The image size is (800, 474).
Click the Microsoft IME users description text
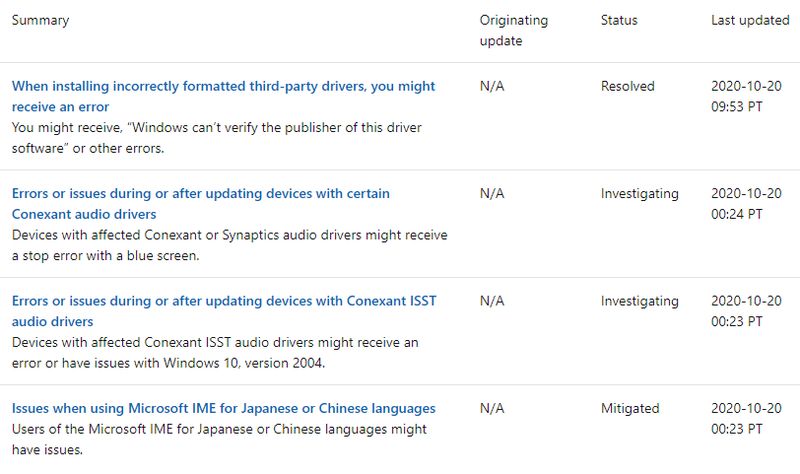219,439
